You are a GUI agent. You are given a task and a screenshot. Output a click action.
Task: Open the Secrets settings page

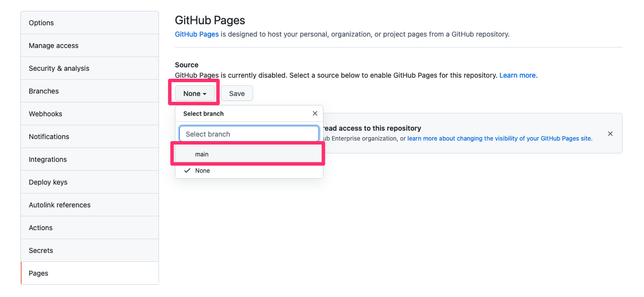click(41, 250)
